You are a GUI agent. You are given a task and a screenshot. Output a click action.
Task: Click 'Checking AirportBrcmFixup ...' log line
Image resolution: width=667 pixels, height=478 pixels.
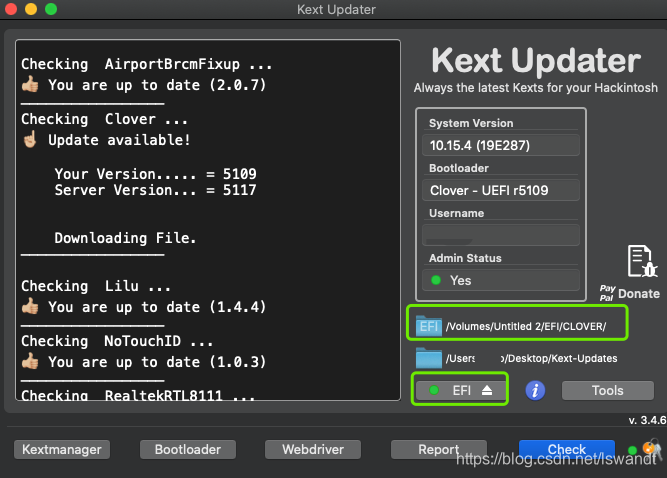[147, 64]
